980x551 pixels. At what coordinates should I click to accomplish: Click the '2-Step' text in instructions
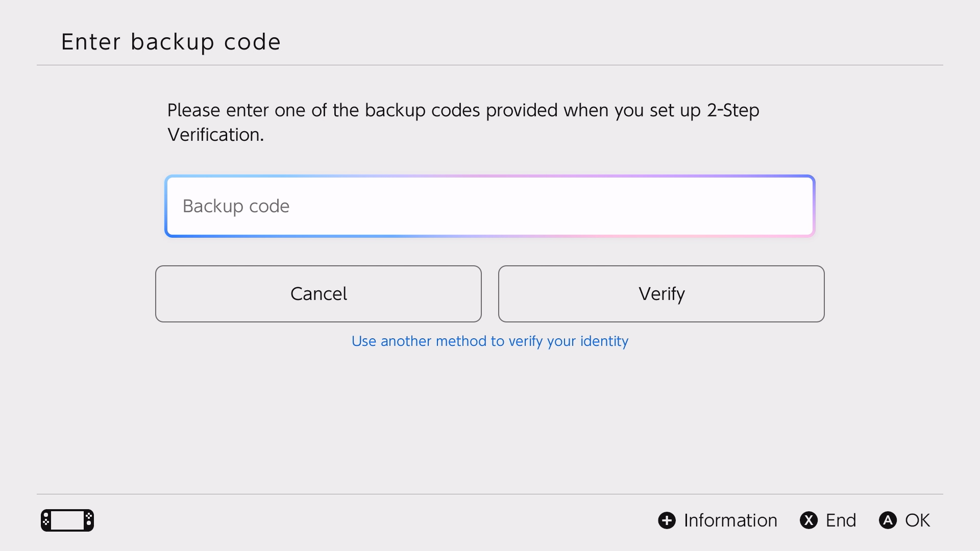(x=733, y=110)
